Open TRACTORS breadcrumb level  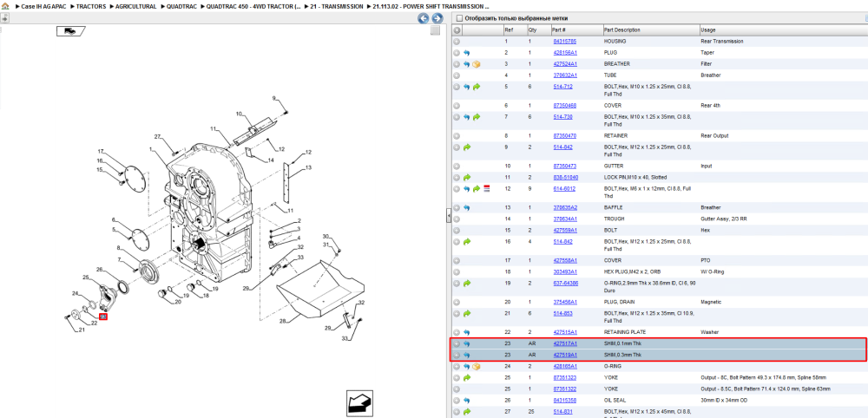pos(91,7)
